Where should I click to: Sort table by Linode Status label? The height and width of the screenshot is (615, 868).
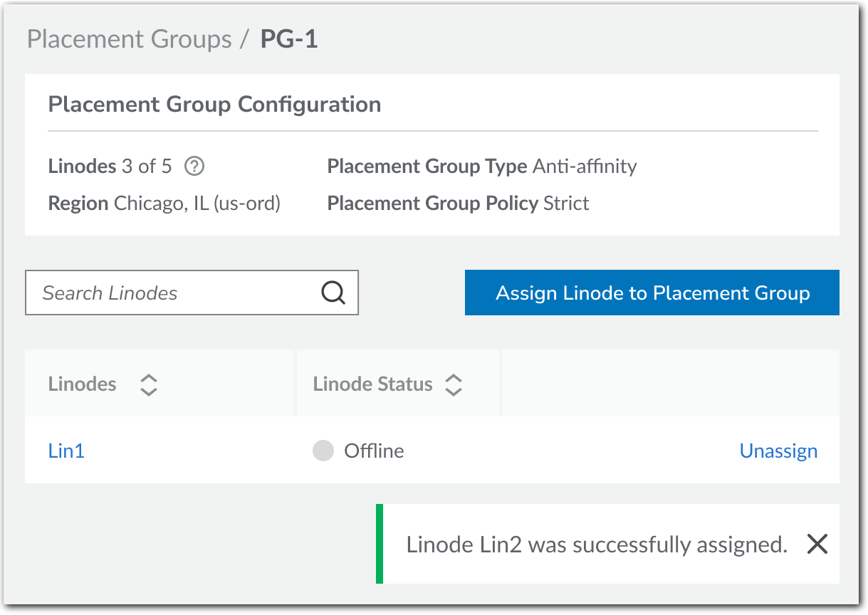(372, 384)
